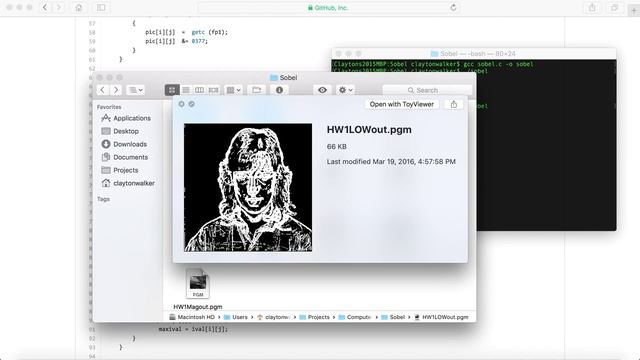Click HW1LOWout.pgm title in preview

coord(369,130)
